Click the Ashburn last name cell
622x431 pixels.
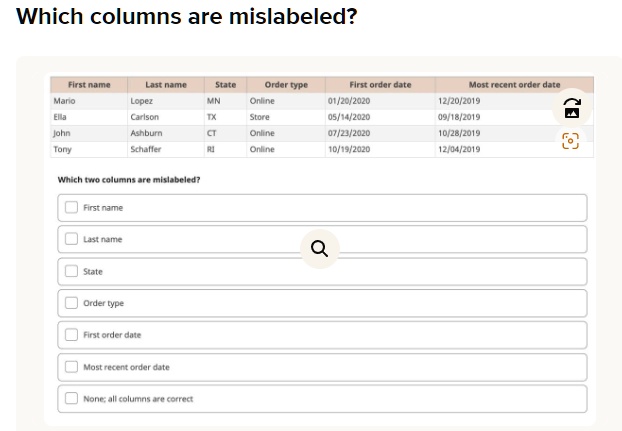166,133
